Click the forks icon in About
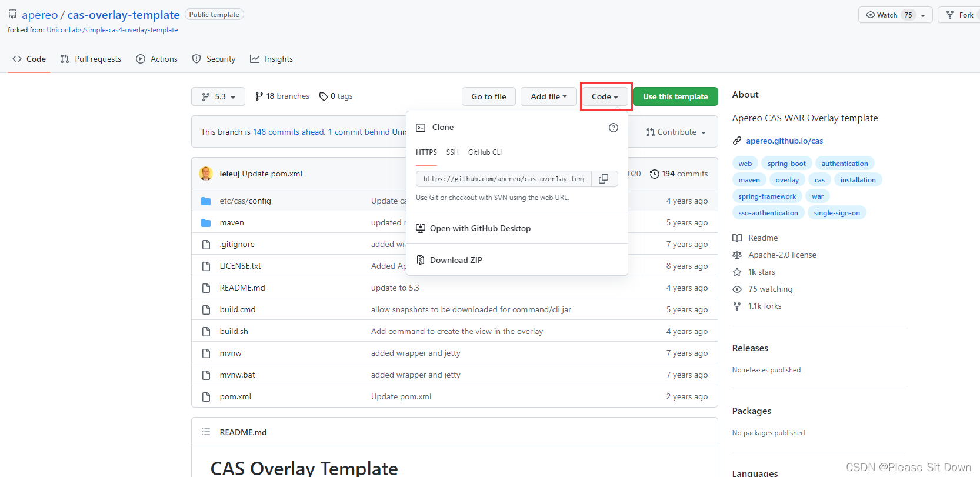The height and width of the screenshot is (477, 980). point(737,306)
